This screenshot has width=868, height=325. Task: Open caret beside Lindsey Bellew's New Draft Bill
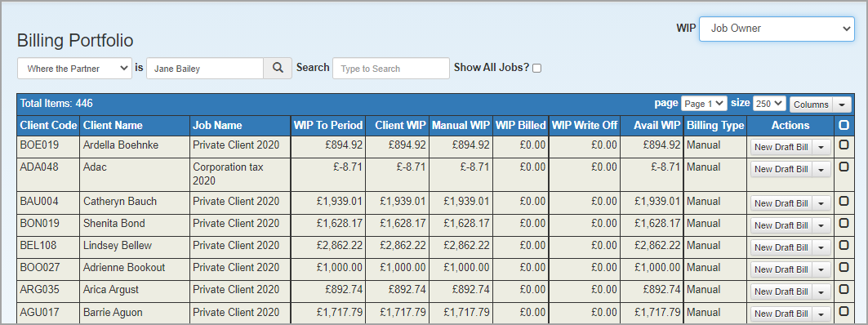821,247
